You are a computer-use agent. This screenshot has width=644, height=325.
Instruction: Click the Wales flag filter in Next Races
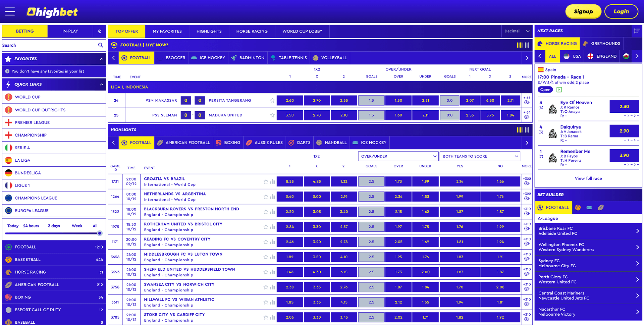[626, 56]
